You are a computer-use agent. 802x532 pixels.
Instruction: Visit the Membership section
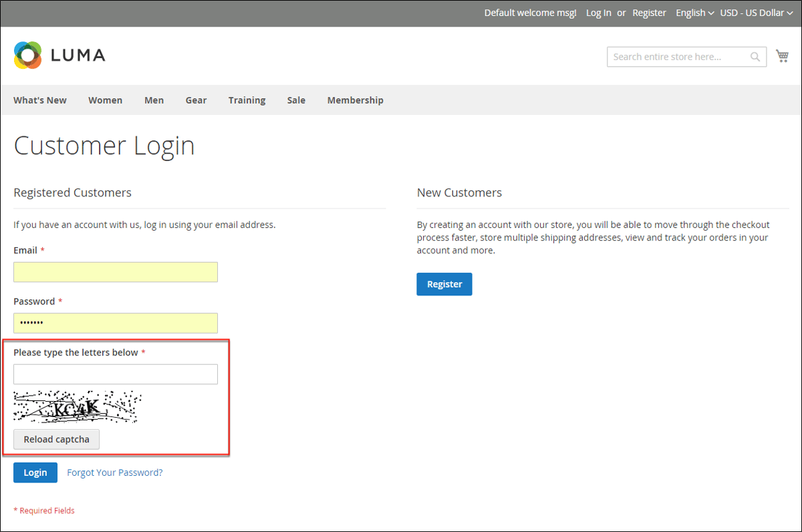(355, 100)
